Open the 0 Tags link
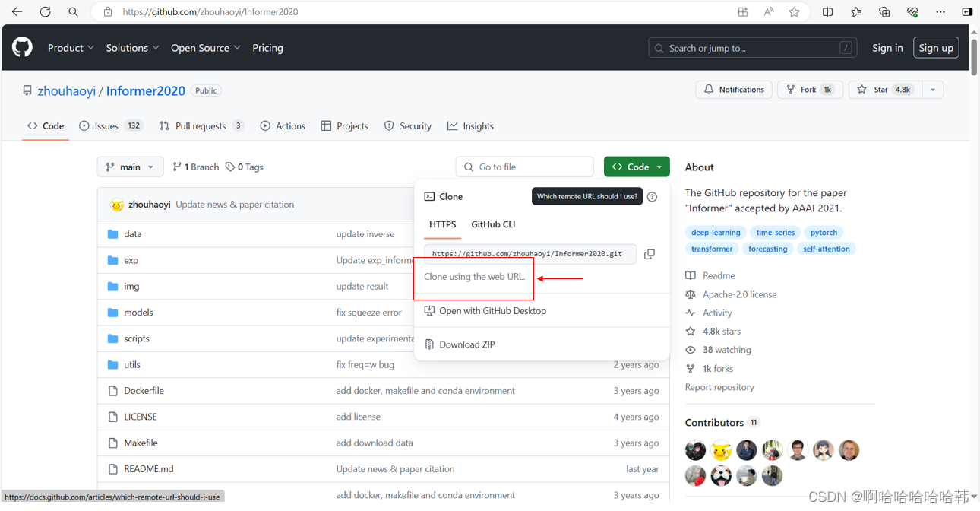This screenshot has width=980, height=511. pos(244,167)
